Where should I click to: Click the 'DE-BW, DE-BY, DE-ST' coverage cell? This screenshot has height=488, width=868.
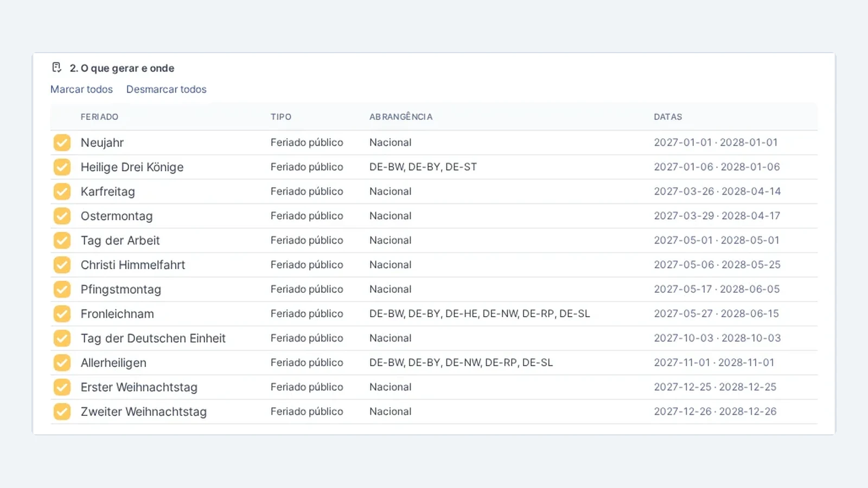tap(423, 167)
